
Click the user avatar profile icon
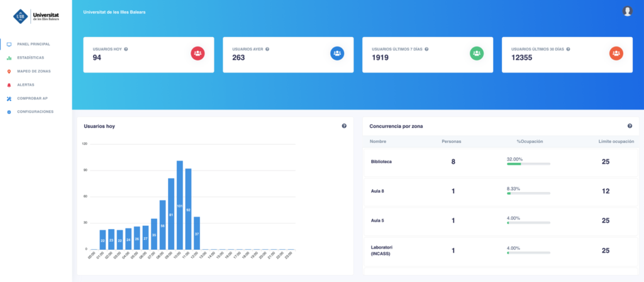tap(627, 11)
